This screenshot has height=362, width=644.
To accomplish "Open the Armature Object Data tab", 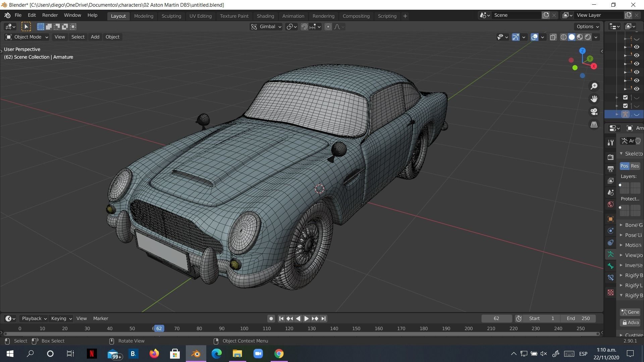I will coord(610,254).
